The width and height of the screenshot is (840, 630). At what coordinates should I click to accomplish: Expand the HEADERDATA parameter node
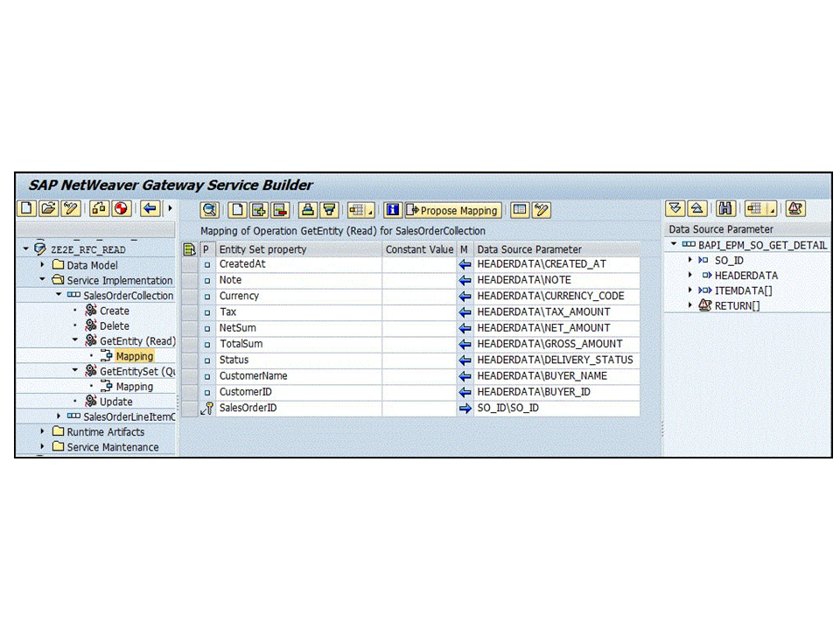[x=690, y=276]
